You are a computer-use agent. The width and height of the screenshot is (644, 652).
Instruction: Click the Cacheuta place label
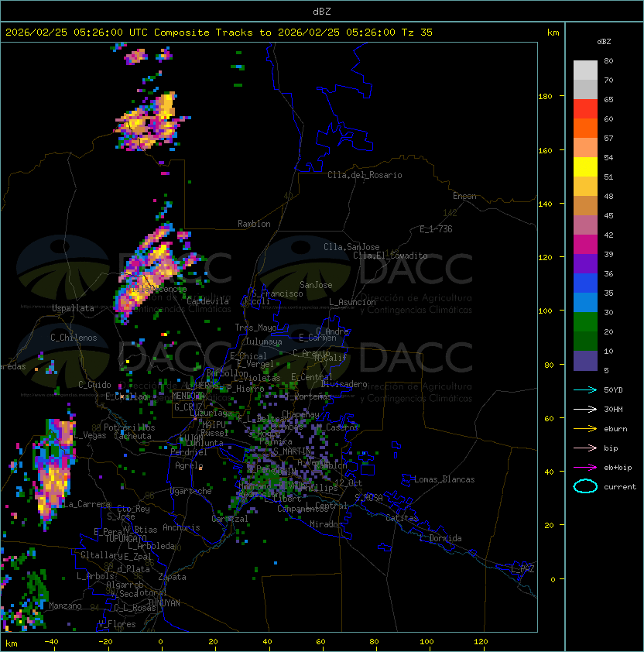[x=132, y=436]
